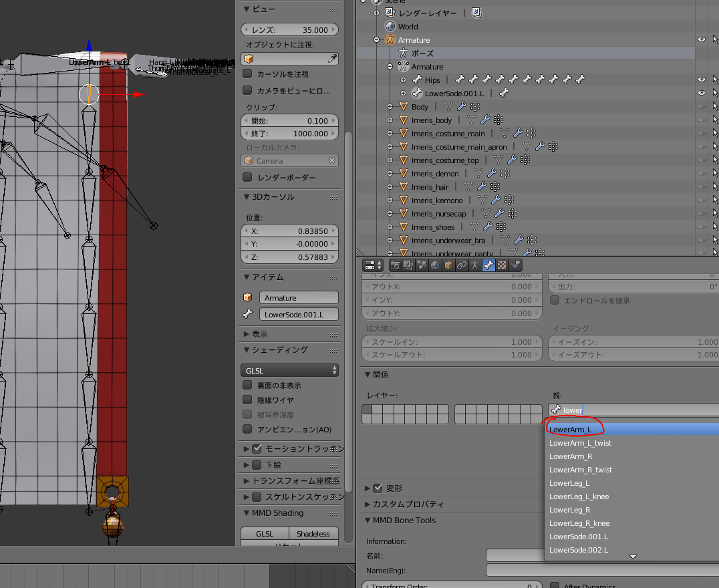
Task: Collapse the シェーディング panel
Action: click(247, 350)
